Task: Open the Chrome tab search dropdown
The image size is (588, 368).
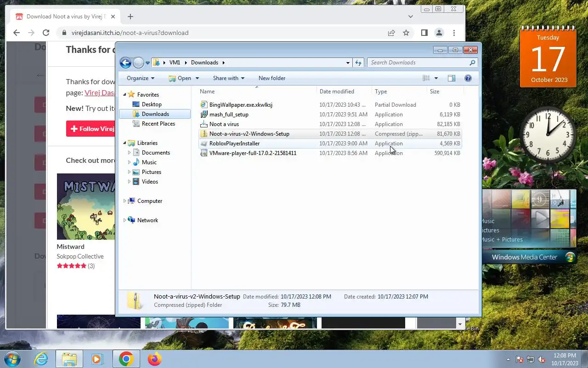Action: [x=411, y=17]
